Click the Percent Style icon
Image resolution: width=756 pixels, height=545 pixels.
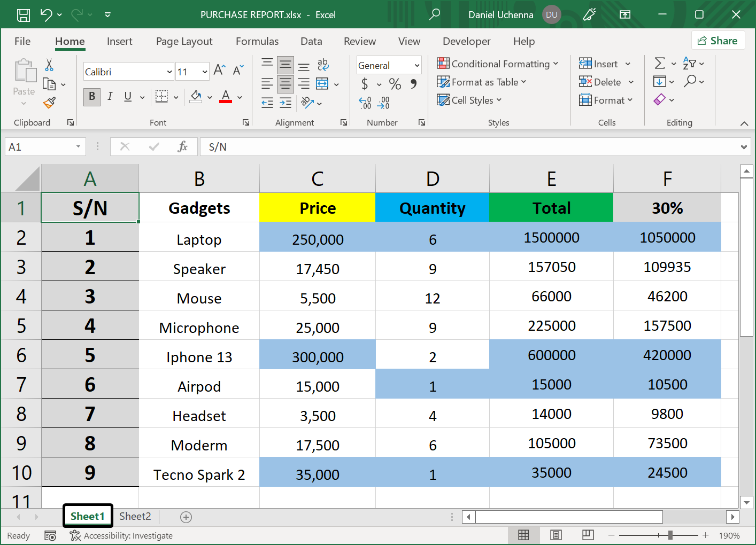coord(395,84)
